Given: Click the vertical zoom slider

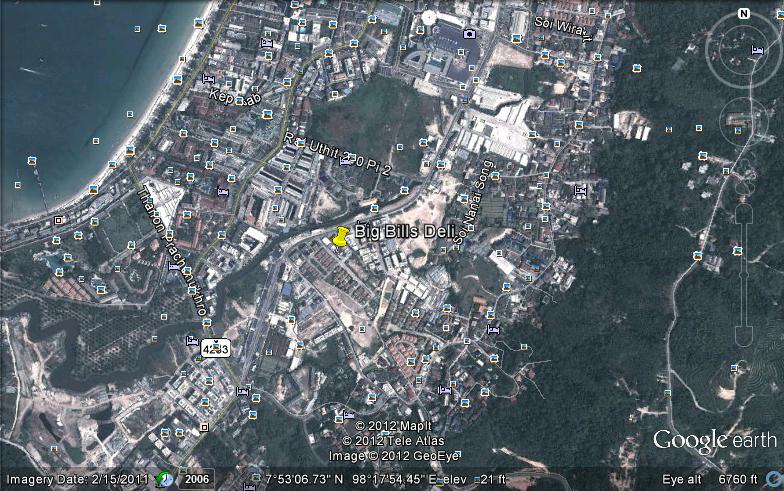Looking at the screenshot, I should 744,260.
